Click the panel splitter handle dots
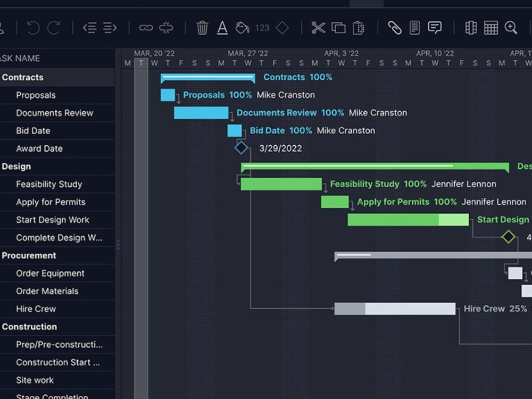The width and height of the screenshot is (532, 399). (x=118, y=245)
